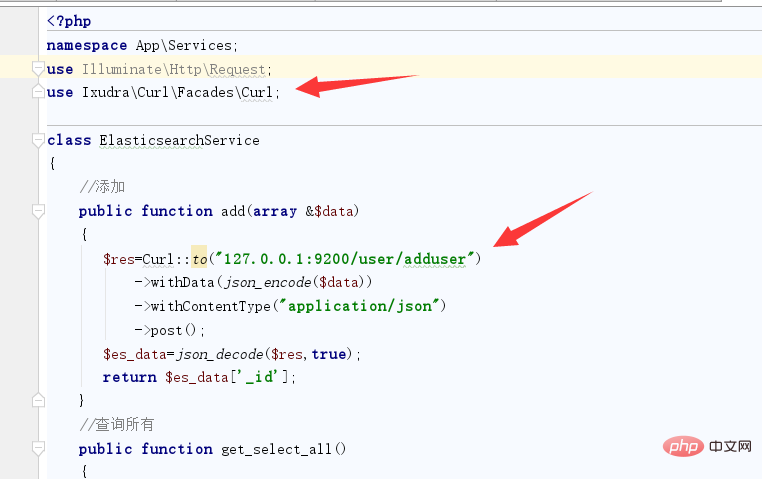Collapse the use imports fold marker at Illuminate line

(x=38, y=69)
